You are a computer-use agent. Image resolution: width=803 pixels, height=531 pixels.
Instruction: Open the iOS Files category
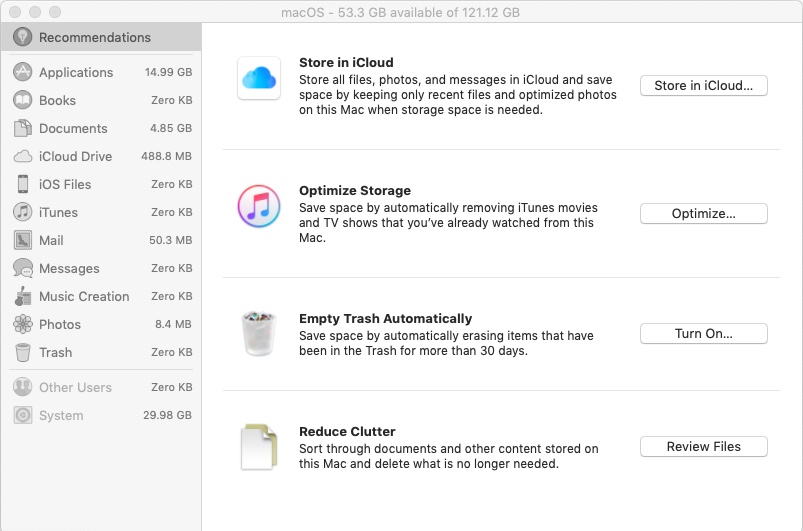65,184
